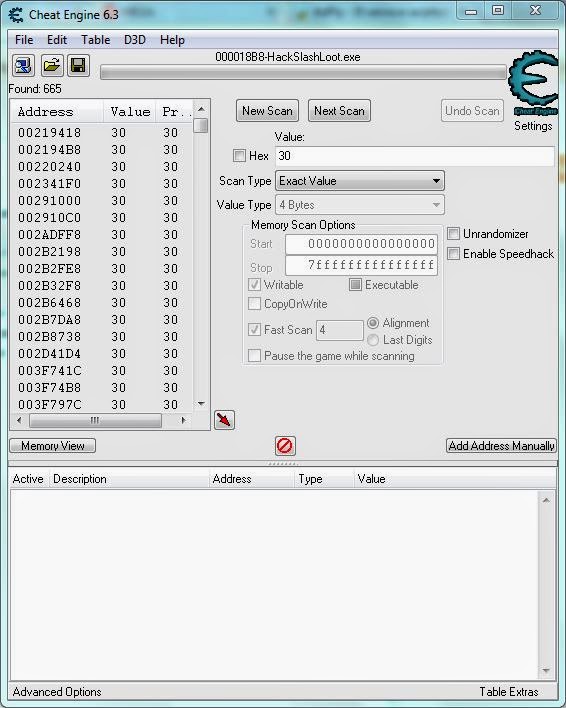Select address 00219418 row
Viewport: 566px width, 708px height.
pyautogui.click(x=102, y=133)
